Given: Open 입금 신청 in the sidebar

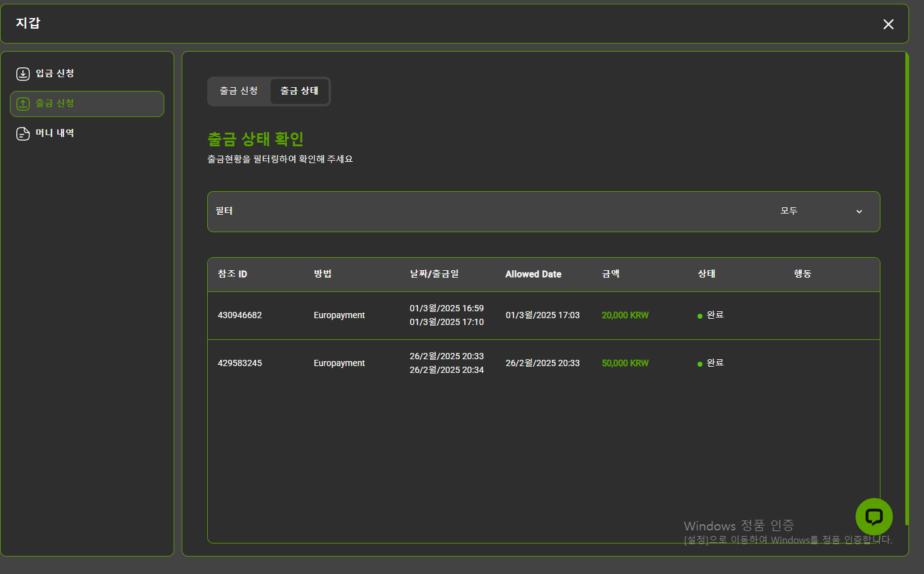Looking at the screenshot, I should tap(55, 73).
